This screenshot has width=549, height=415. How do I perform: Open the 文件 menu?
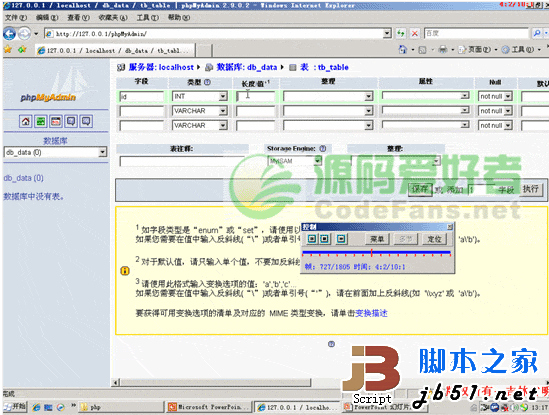pos(16,18)
